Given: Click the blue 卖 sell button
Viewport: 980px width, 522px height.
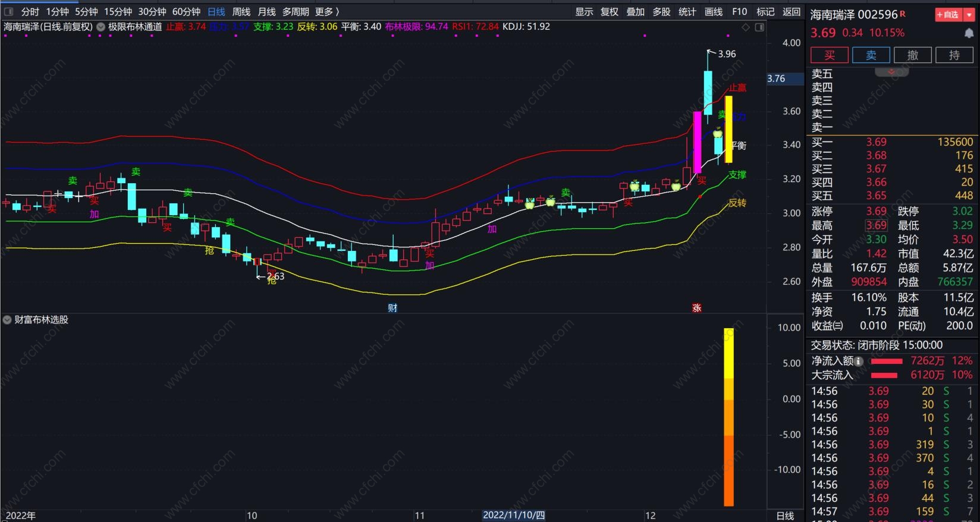Looking at the screenshot, I should 871,55.
